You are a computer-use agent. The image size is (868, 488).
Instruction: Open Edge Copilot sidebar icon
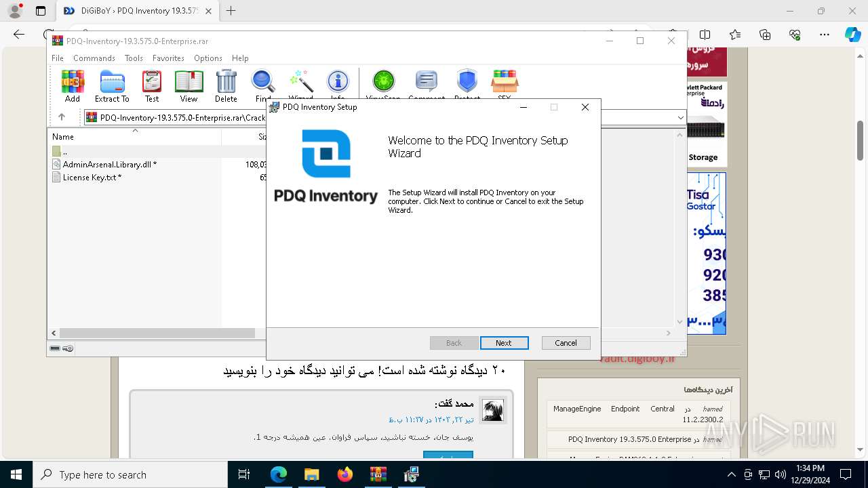[x=852, y=35]
